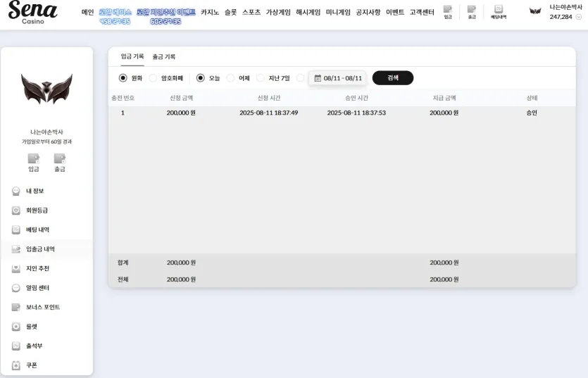Select the 암호화폐 radio option

tap(154, 78)
